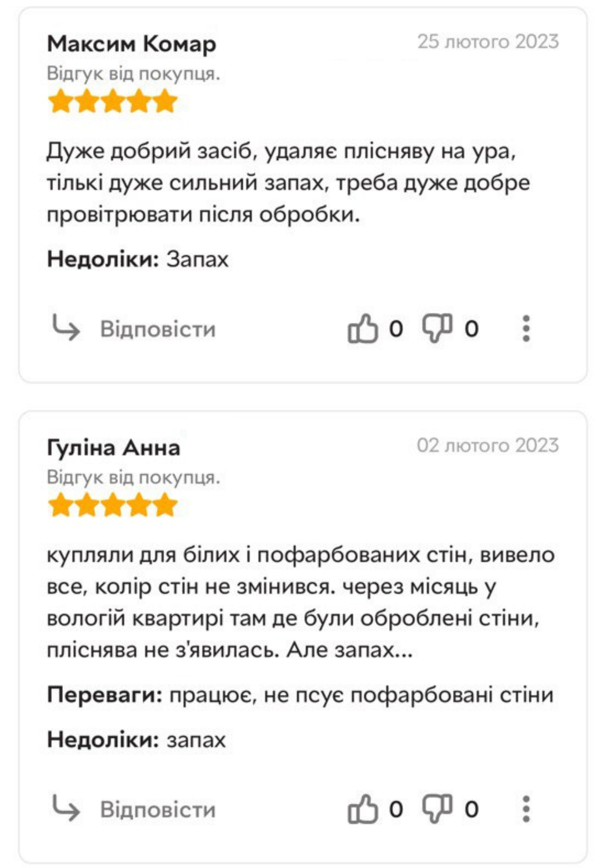Click thumbs down on Гуліна Анна's review
Image resolution: width=606 pixels, height=868 pixels.
point(437,809)
